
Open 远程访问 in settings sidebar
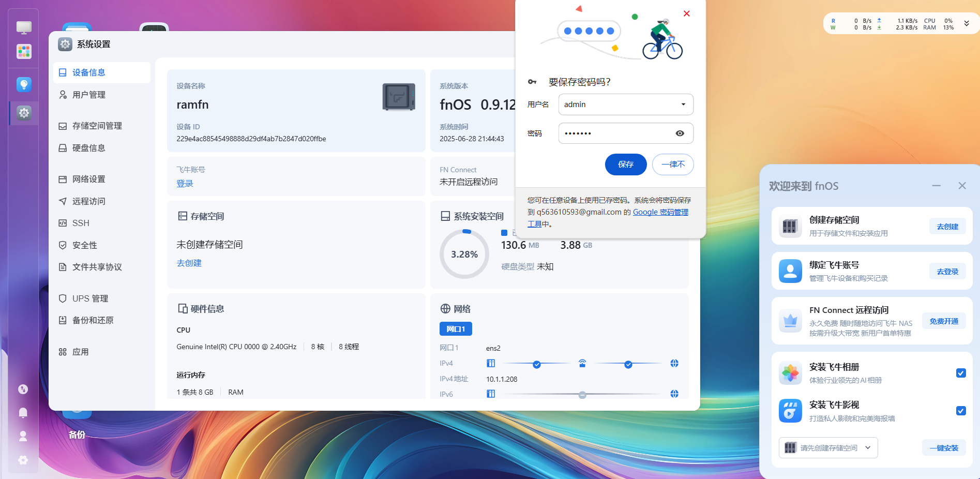[x=102, y=201]
